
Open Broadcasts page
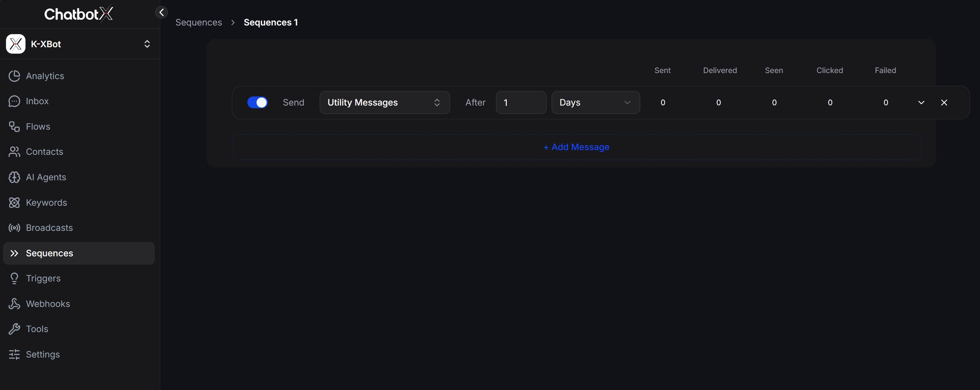point(79,228)
